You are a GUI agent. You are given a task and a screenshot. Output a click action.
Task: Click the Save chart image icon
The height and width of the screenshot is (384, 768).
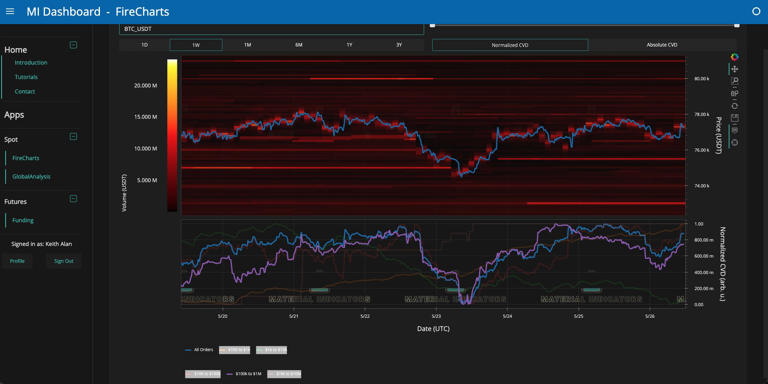point(734,118)
